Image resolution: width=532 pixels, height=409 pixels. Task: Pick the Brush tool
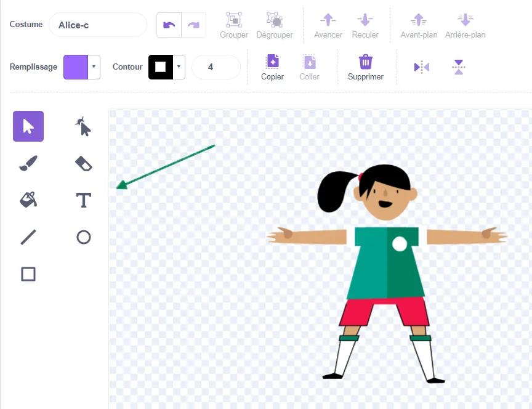tap(28, 163)
